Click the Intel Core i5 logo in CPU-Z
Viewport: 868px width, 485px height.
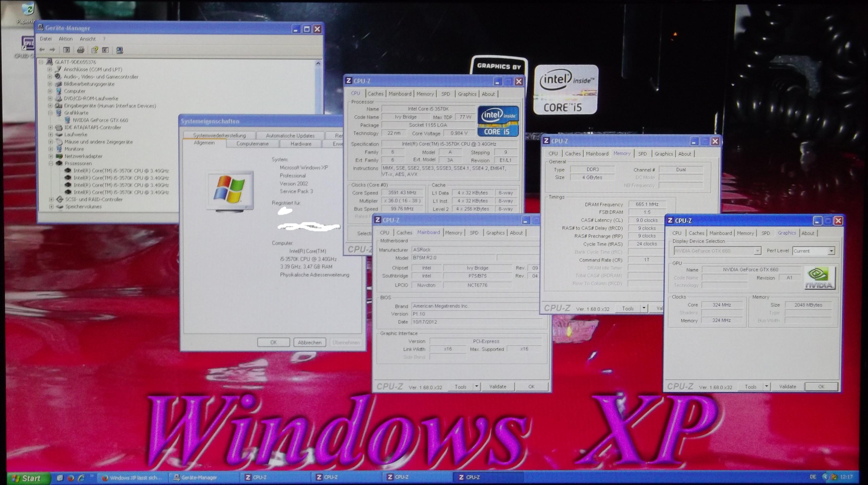pyautogui.click(x=498, y=121)
